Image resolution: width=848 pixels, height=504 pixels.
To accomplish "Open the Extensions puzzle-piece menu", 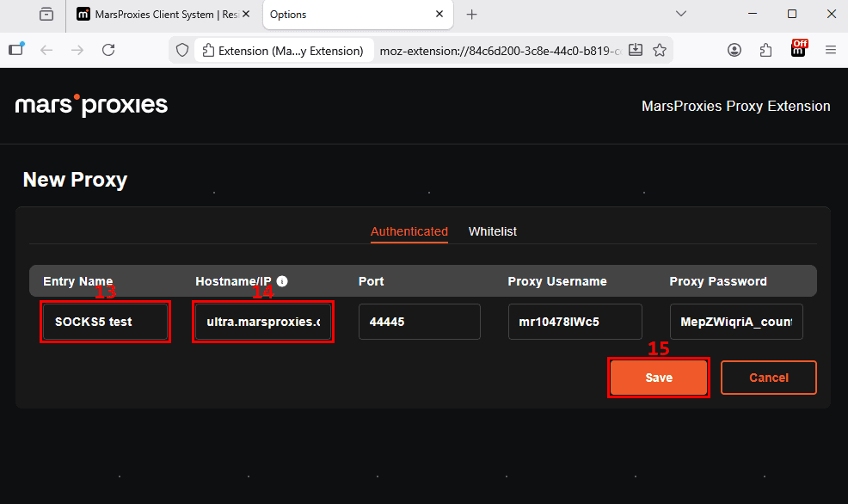I will [765, 50].
